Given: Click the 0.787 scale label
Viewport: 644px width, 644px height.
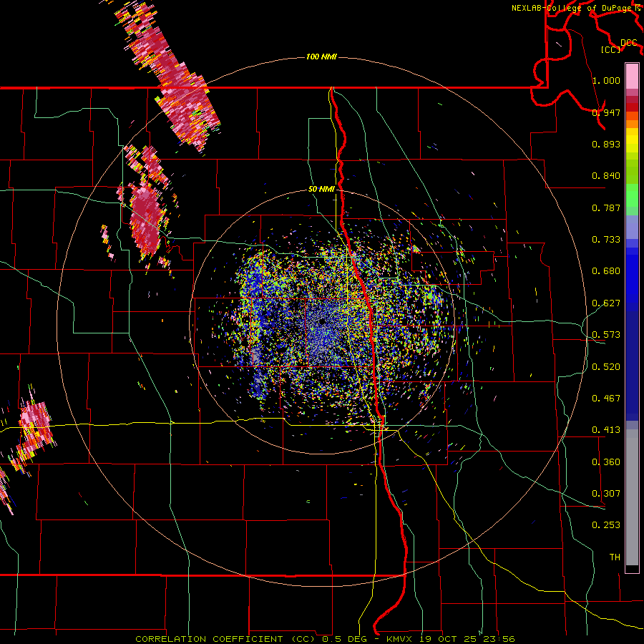Looking at the screenshot, I should pos(606,208).
